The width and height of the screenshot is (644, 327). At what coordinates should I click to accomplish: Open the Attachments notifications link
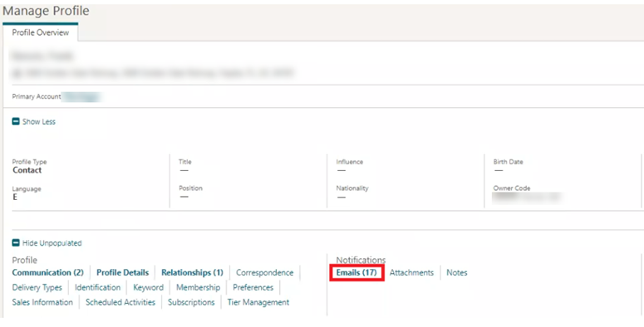(x=411, y=273)
